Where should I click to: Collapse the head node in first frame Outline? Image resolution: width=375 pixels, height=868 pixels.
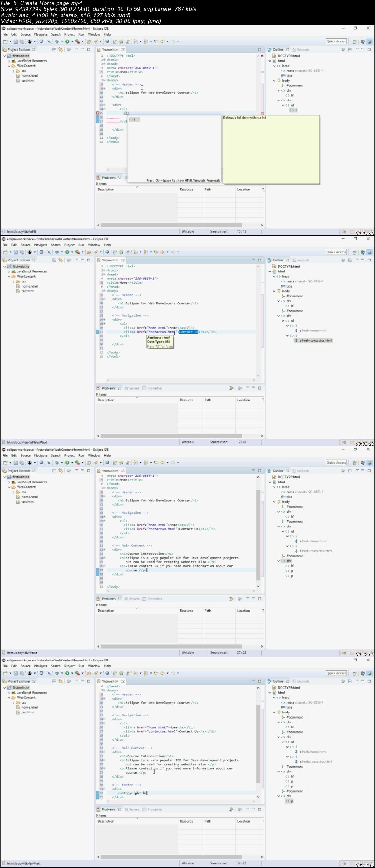274,66
